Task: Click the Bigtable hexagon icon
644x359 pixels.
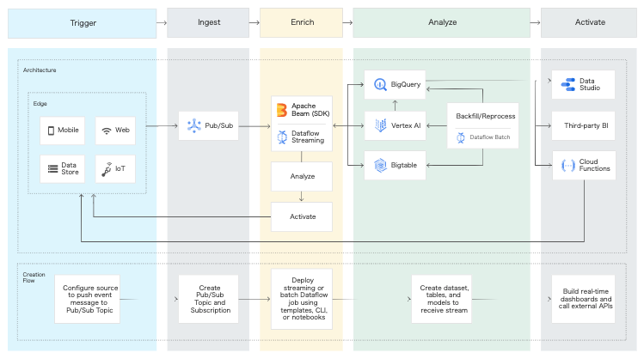Action: pyautogui.click(x=380, y=166)
